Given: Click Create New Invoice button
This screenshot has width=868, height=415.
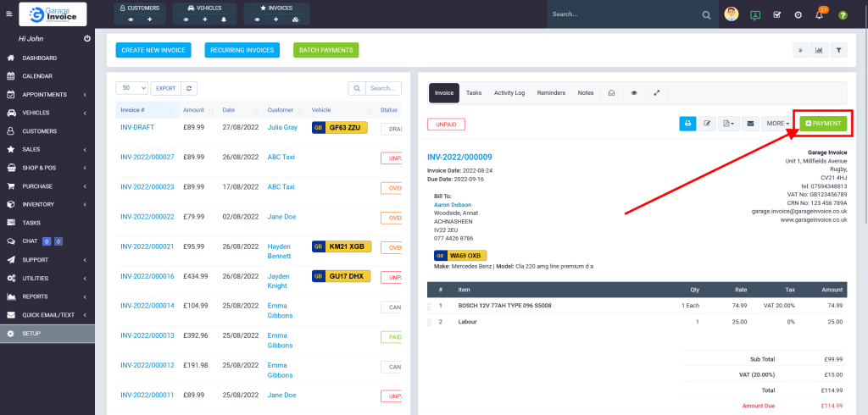Looking at the screenshot, I should coord(153,50).
